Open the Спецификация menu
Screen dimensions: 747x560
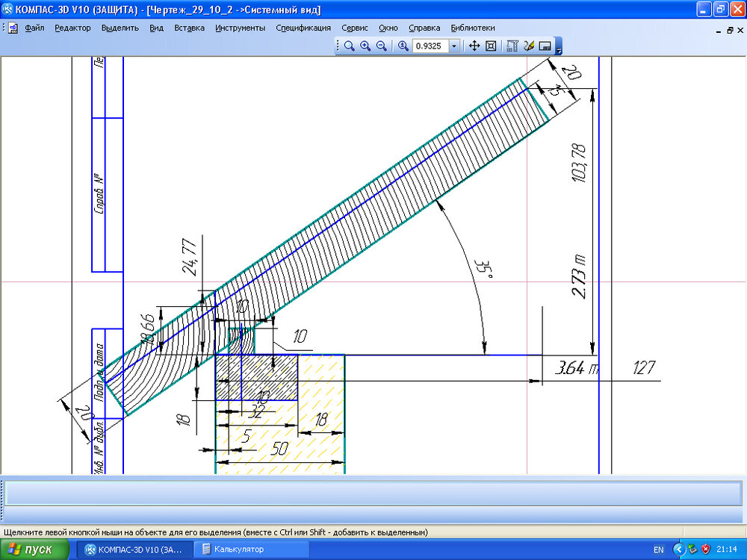click(303, 28)
